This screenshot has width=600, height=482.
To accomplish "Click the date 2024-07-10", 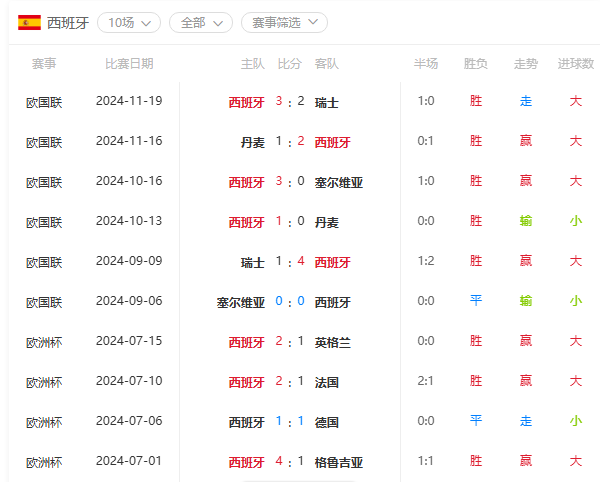I will coord(129,381).
